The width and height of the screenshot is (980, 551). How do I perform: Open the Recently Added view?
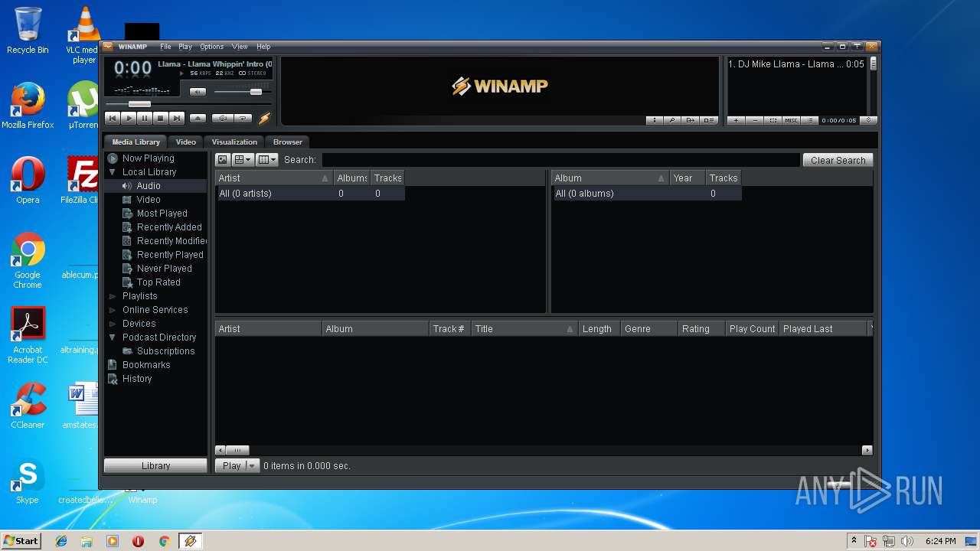tap(169, 227)
